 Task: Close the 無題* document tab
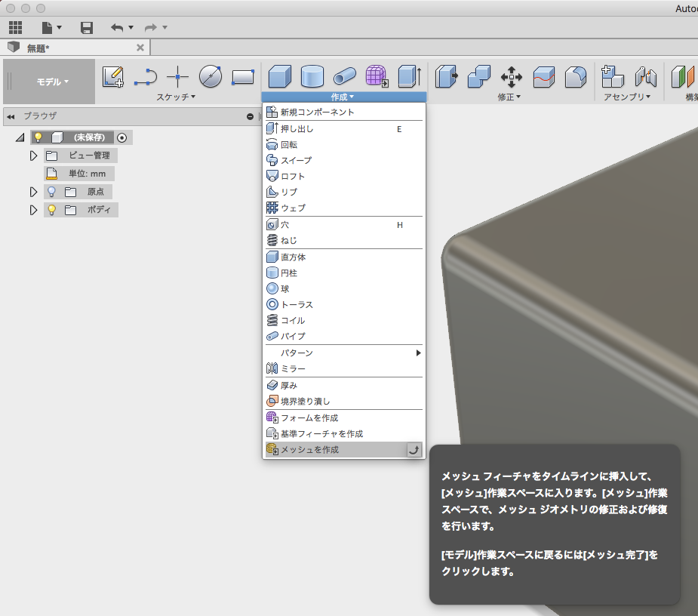coord(140,47)
